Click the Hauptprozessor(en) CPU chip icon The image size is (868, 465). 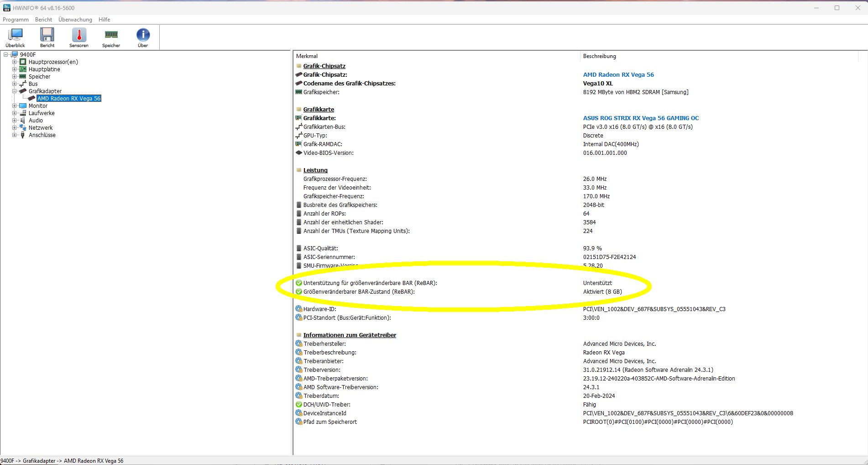click(23, 62)
